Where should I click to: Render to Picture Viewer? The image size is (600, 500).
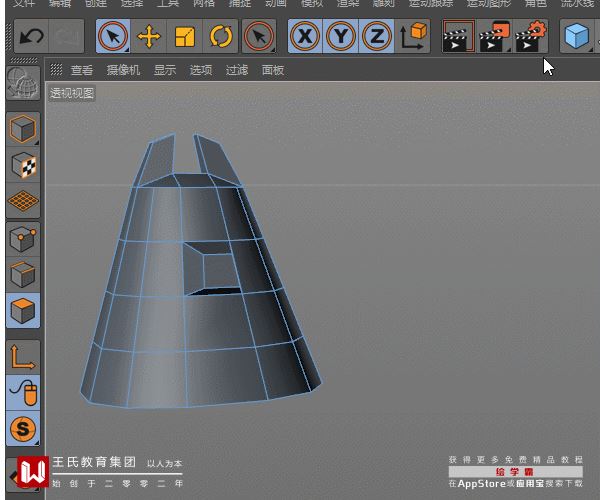click(494, 36)
